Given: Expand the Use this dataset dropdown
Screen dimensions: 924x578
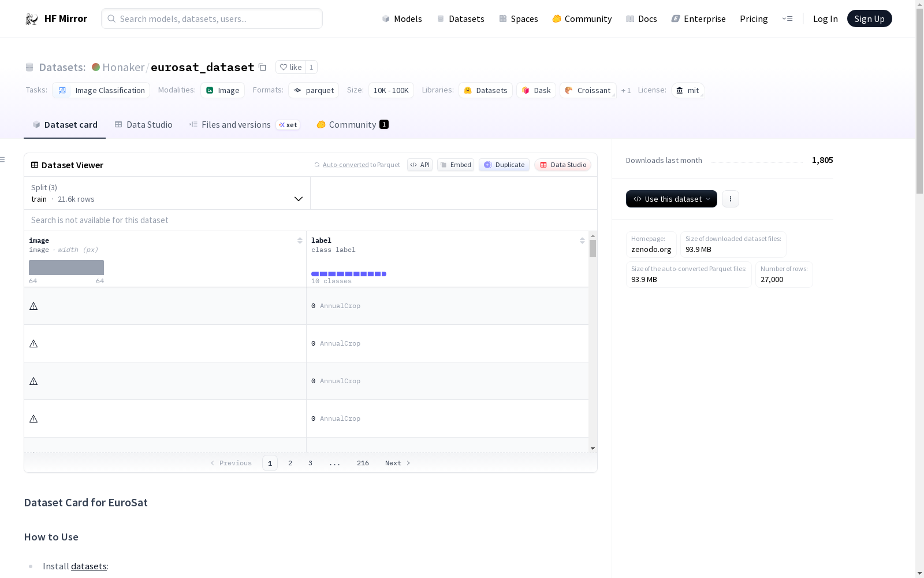Looking at the screenshot, I should click(x=672, y=199).
